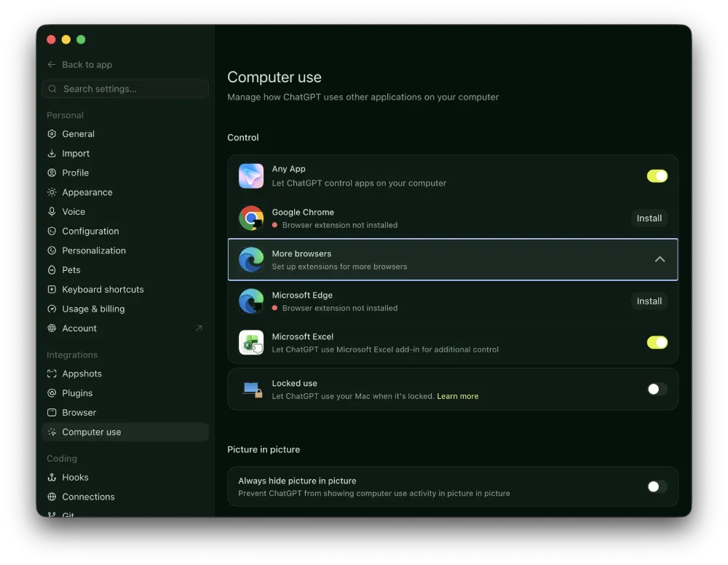The image size is (728, 565).
Task: Click the Configuration icon in sidebar
Action: [52, 231]
